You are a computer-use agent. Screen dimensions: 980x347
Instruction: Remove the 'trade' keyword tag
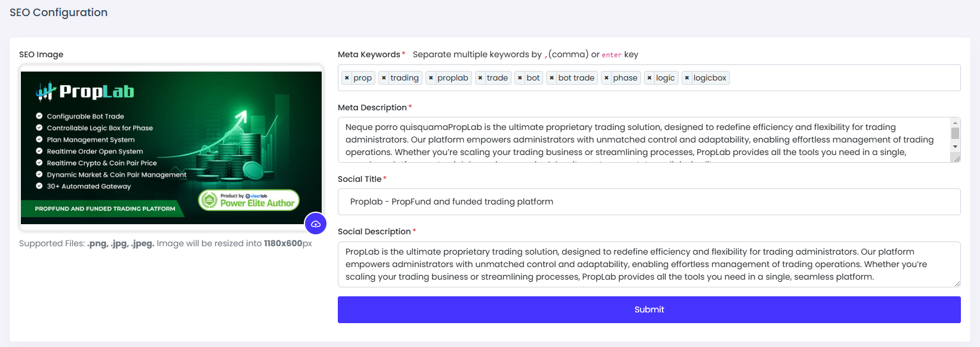coord(480,78)
